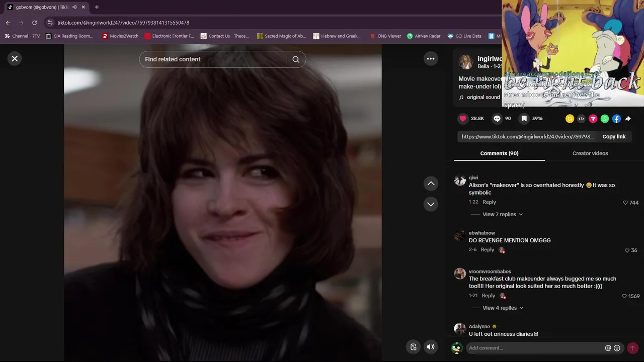
Task: Like vroomvroombabes' comment with 1569 likes
Action: [624, 296]
